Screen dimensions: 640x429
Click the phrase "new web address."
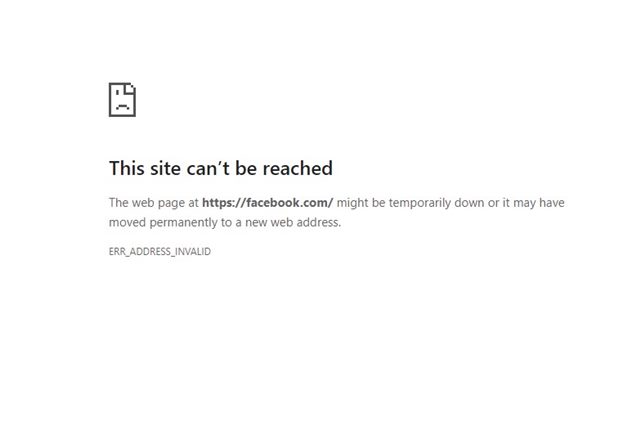(x=293, y=222)
